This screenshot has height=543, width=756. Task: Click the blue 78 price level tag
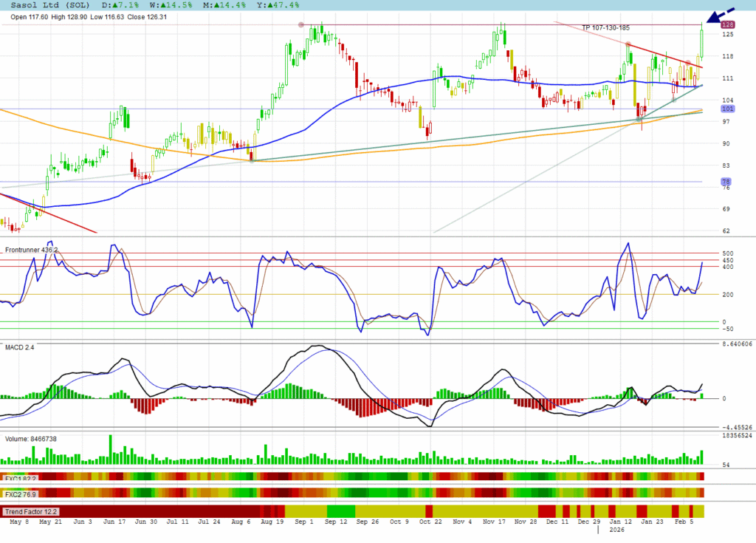pyautogui.click(x=707, y=181)
